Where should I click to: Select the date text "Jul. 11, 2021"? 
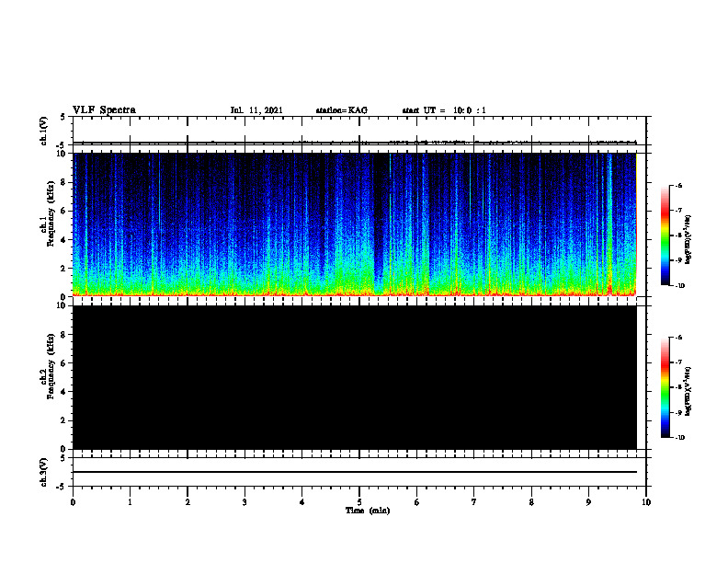[256, 110]
